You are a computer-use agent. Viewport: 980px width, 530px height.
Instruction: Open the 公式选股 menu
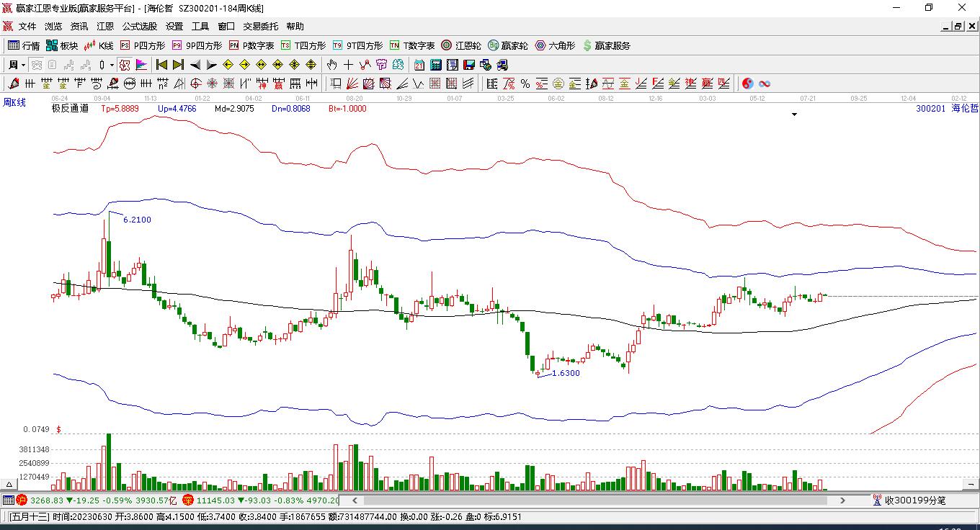pyautogui.click(x=139, y=27)
